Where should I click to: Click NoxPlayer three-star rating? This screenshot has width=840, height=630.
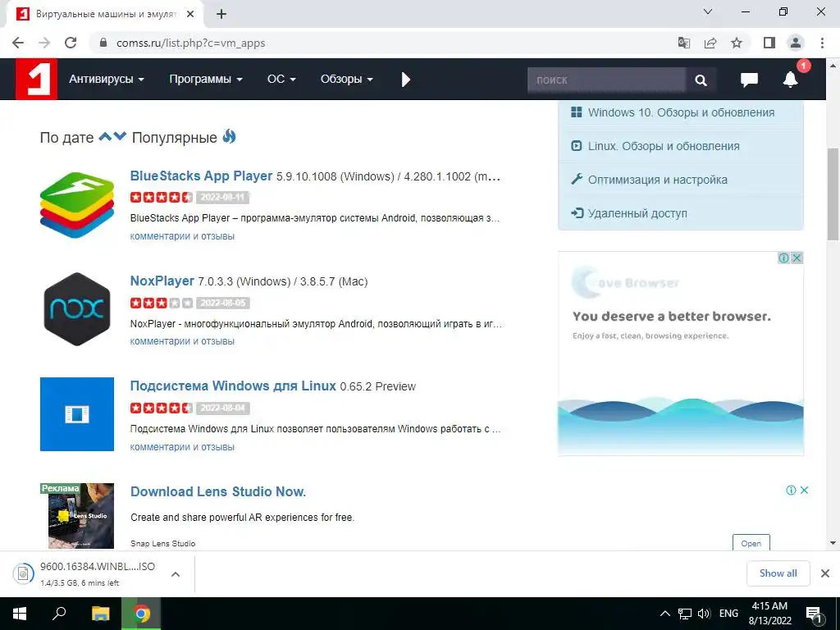[x=162, y=303]
